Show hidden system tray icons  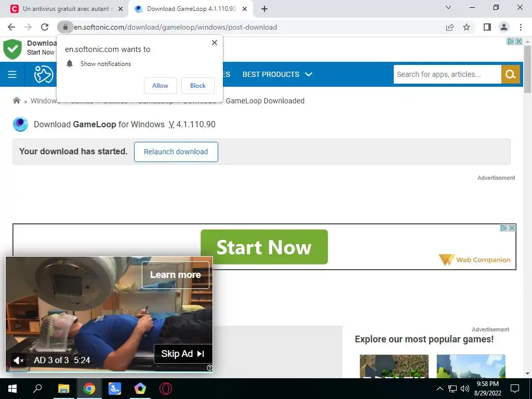(440, 389)
